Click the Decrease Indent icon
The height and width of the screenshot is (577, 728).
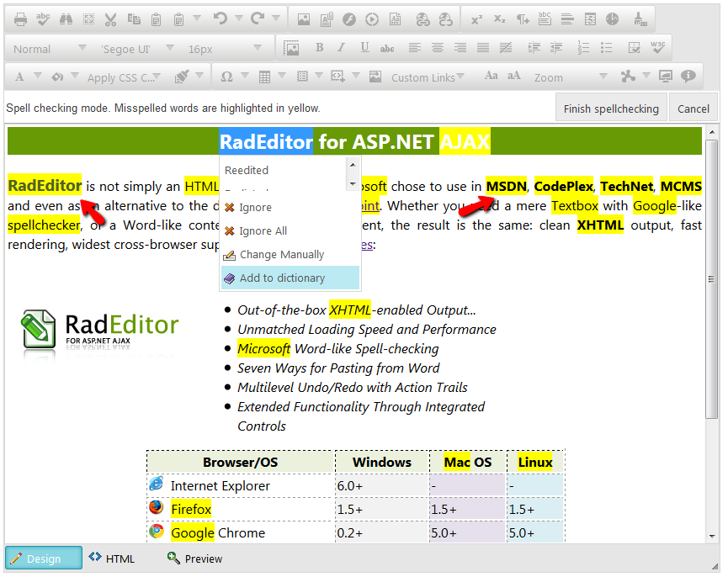pos(556,47)
